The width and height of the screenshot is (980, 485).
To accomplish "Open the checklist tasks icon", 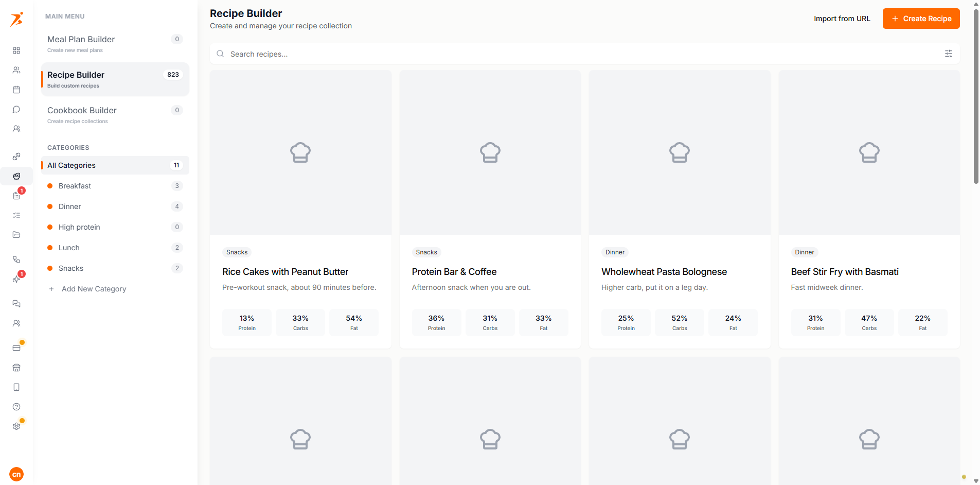I will (16, 215).
